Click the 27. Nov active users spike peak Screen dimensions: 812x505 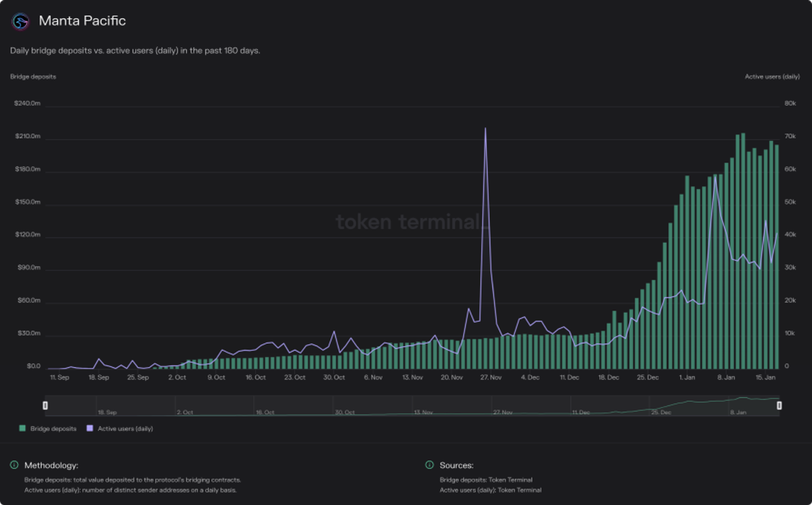(486, 129)
